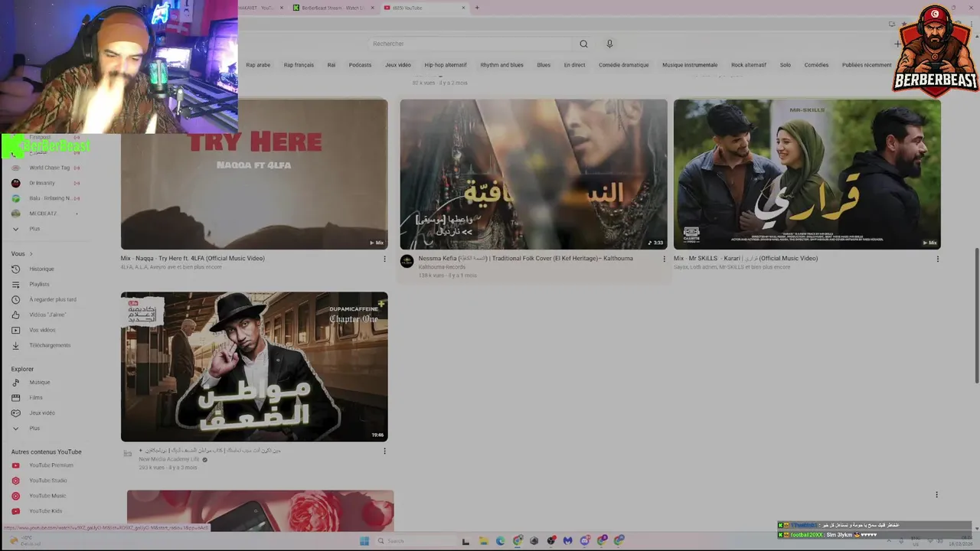Viewport: 980px width, 551px height.
Task: Explore Musique category
Action: coord(39,383)
